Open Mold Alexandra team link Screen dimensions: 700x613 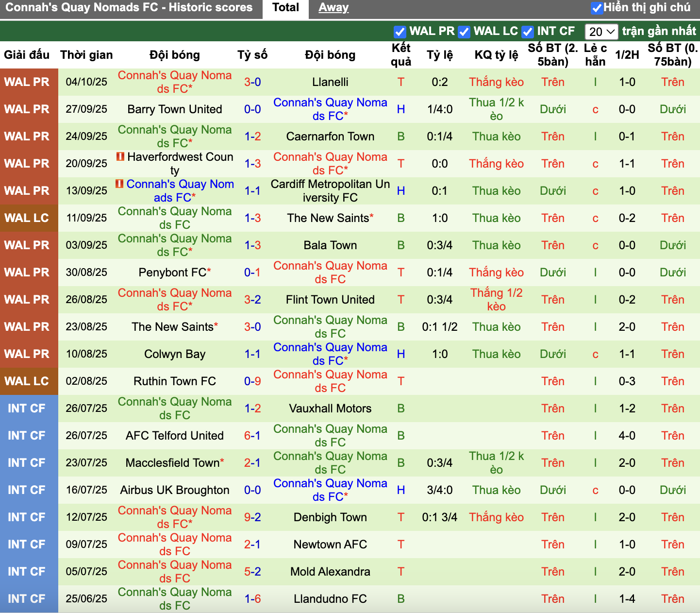click(x=330, y=572)
